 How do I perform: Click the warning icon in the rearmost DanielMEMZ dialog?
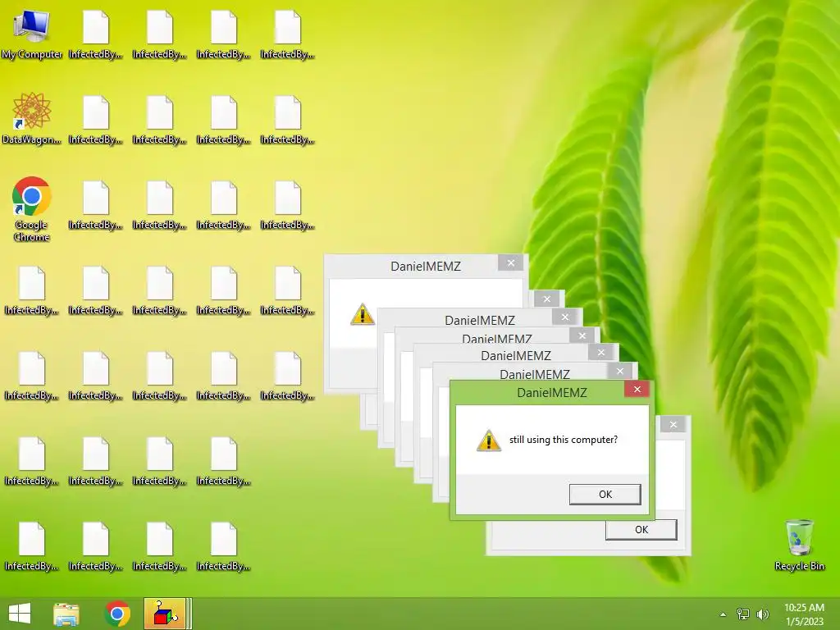362,314
